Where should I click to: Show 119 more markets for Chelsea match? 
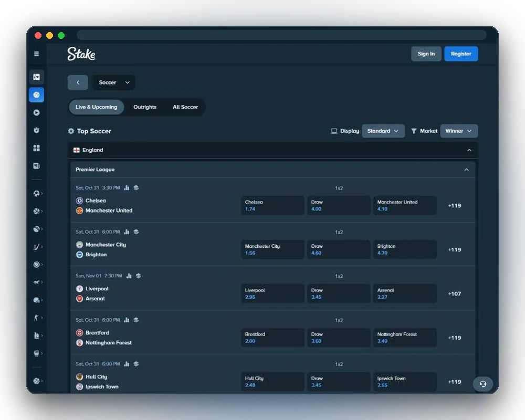pyautogui.click(x=454, y=206)
